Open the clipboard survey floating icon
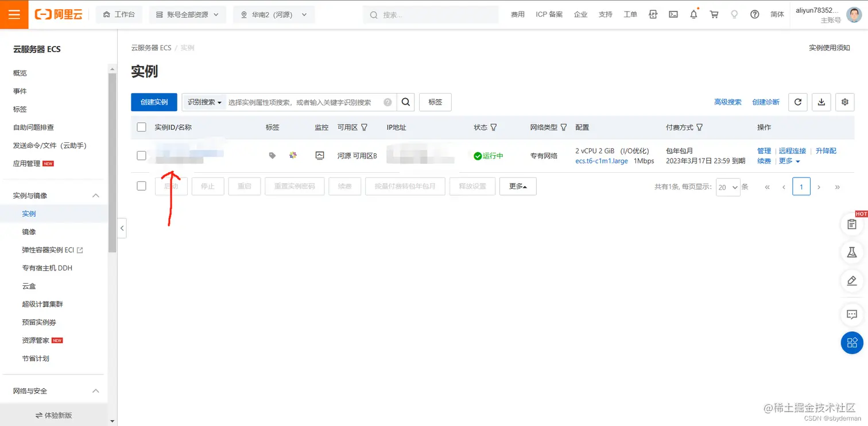The height and width of the screenshot is (426, 868). [x=852, y=224]
